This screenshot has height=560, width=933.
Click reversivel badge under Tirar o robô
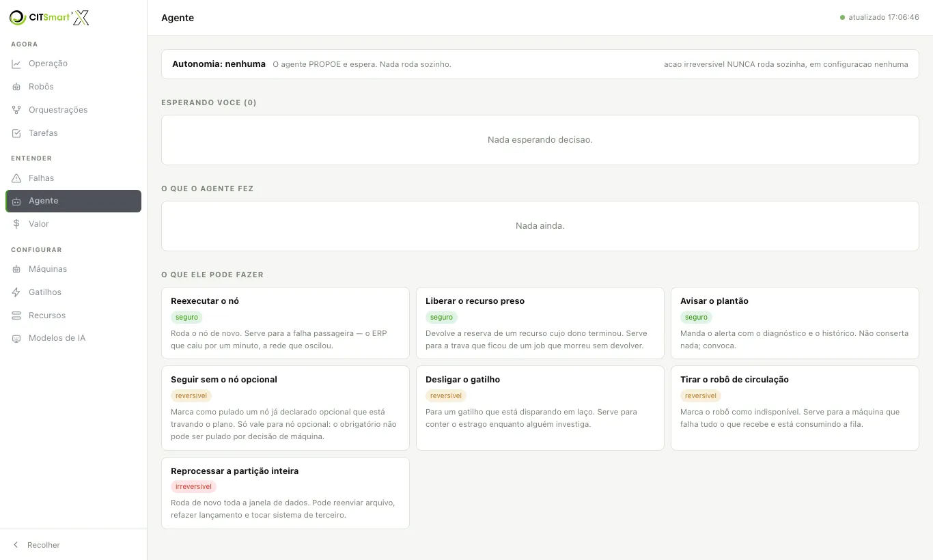click(x=701, y=395)
